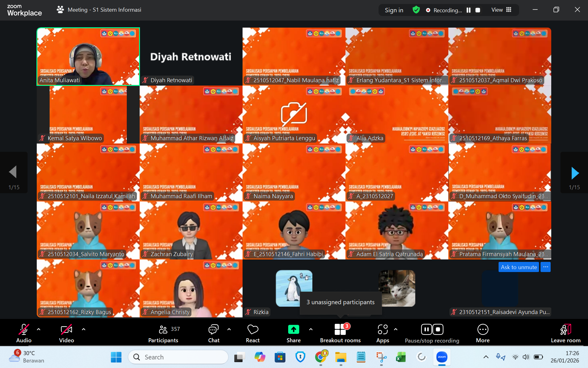Stop the recording in top bar
The image size is (588, 368).
point(478,10)
